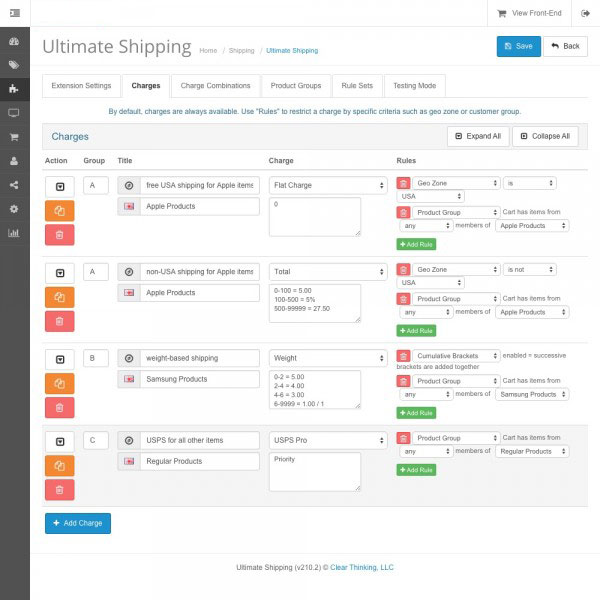
Task: Click the reports bar chart sidebar icon
Action: coord(14,233)
